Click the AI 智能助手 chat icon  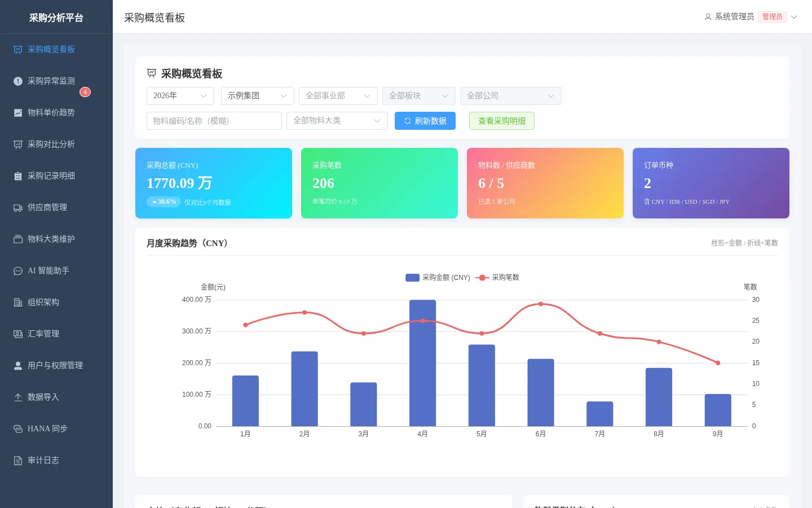tap(18, 271)
